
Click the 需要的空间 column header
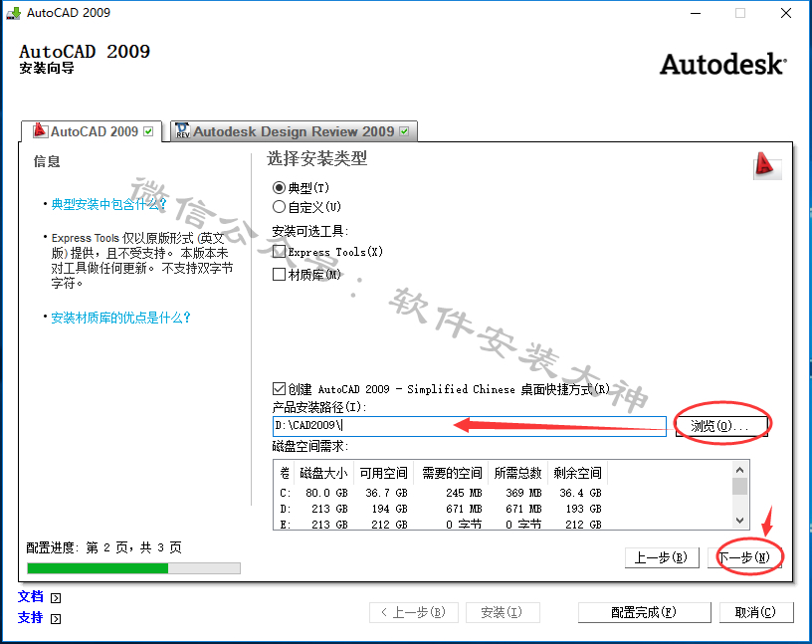coord(452,473)
